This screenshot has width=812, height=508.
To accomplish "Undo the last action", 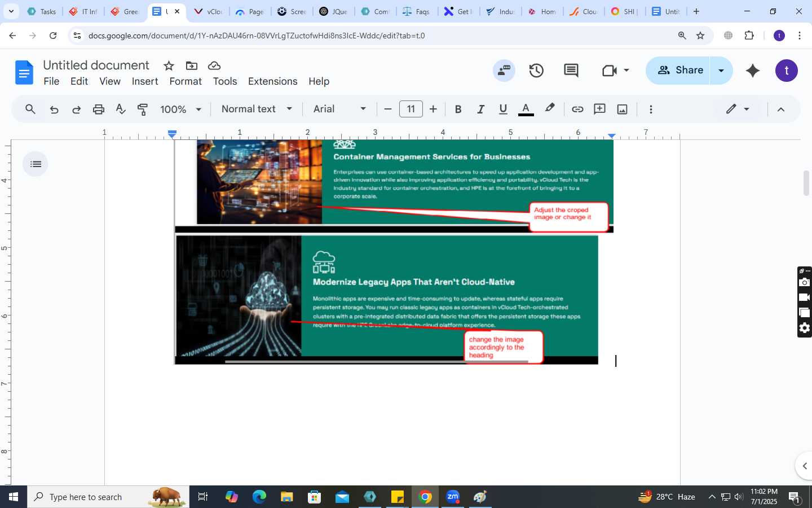I will point(54,109).
